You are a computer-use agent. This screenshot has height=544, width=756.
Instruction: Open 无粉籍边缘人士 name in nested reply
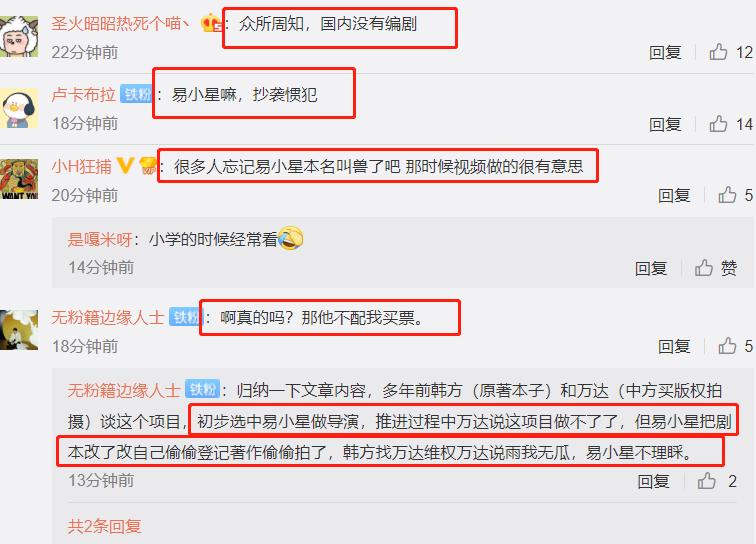point(124,390)
